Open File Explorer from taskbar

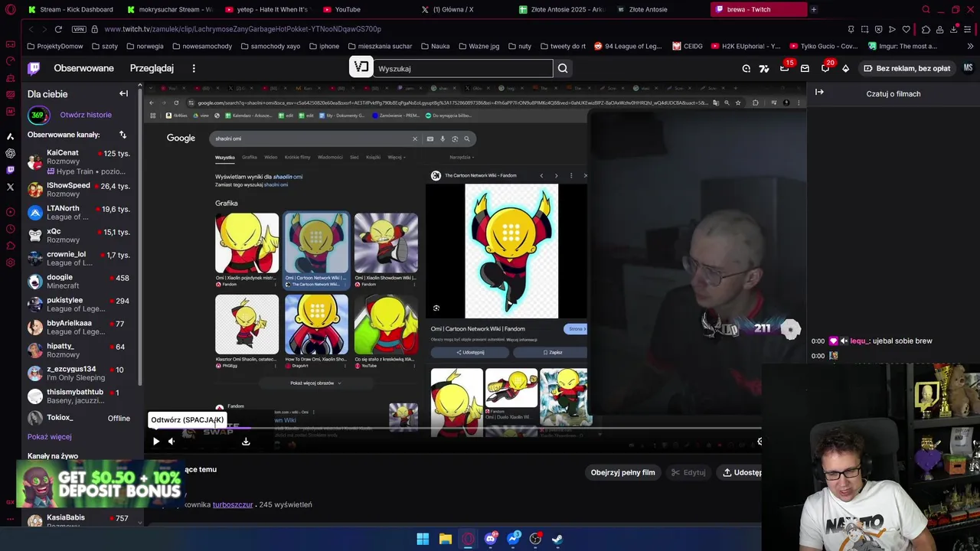coord(445,539)
